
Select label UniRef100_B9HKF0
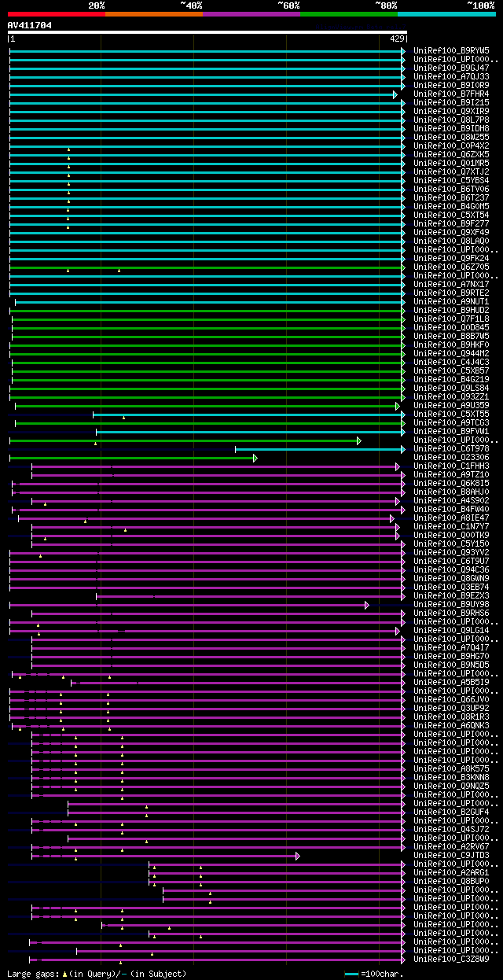point(451,345)
